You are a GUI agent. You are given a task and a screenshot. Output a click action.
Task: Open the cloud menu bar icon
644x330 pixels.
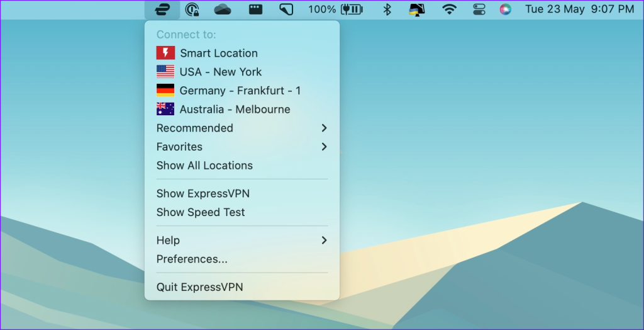[x=223, y=9]
